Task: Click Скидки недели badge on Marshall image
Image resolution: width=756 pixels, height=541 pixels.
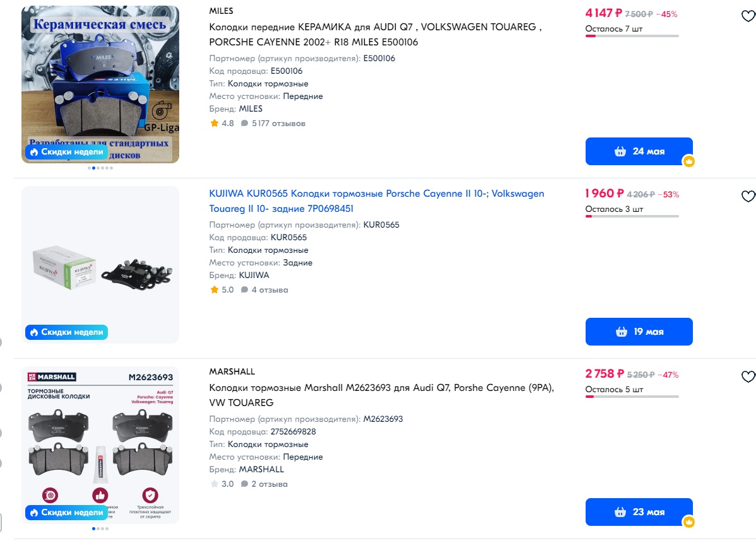Action: coord(66,512)
